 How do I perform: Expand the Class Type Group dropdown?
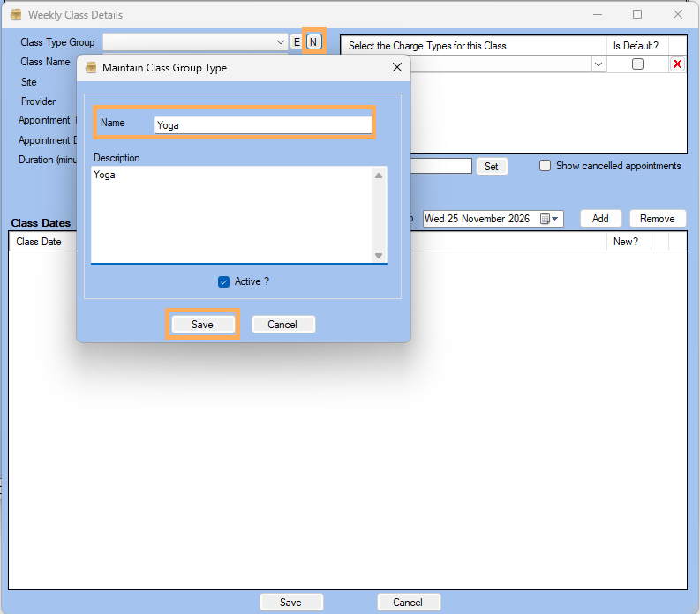click(x=280, y=42)
